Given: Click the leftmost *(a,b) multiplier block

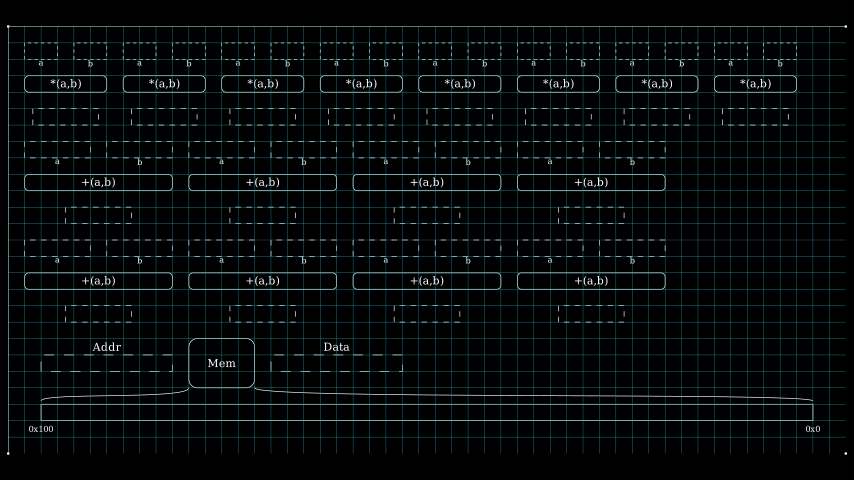Looking at the screenshot, I should pyautogui.click(x=65, y=84).
